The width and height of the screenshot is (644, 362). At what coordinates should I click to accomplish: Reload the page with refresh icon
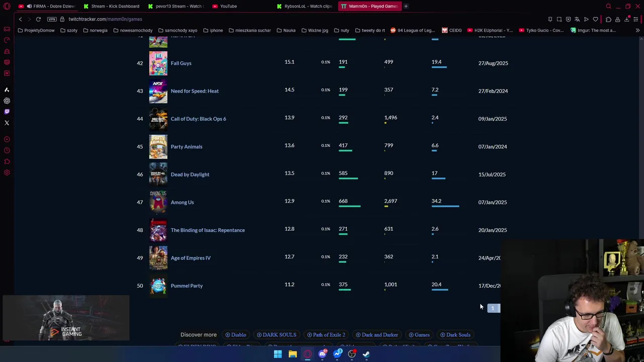(38, 19)
